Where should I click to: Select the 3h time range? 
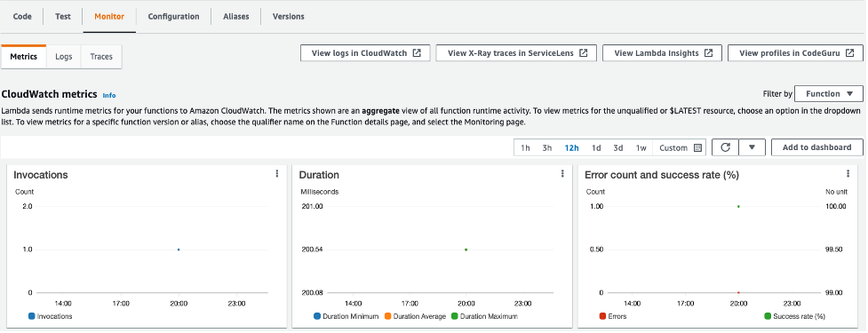[x=547, y=147]
